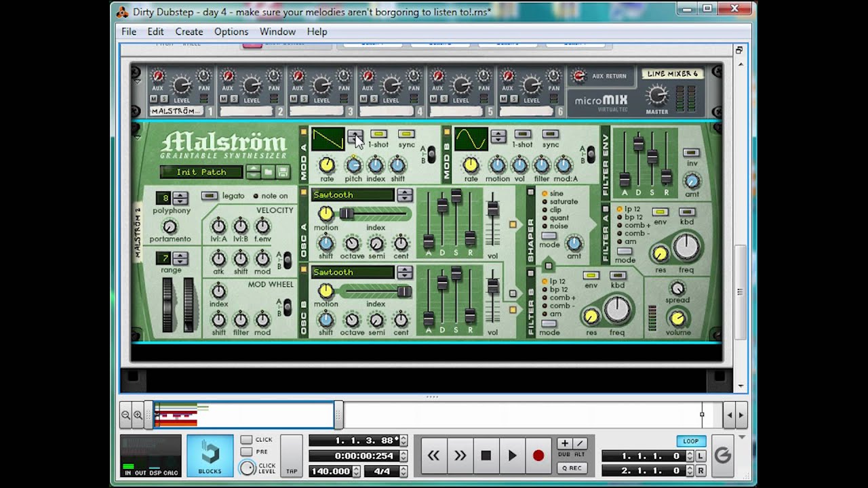868x488 pixels.
Task: Click the Q REC button
Action: pyautogui.click(x=572, y=468)
